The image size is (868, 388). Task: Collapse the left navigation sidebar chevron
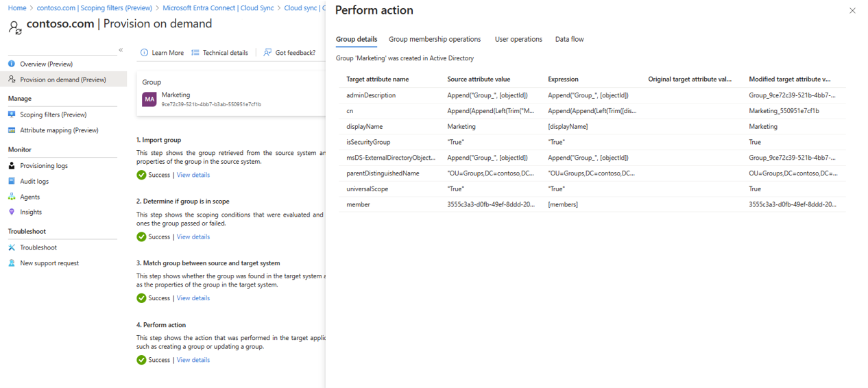[121, 50]
